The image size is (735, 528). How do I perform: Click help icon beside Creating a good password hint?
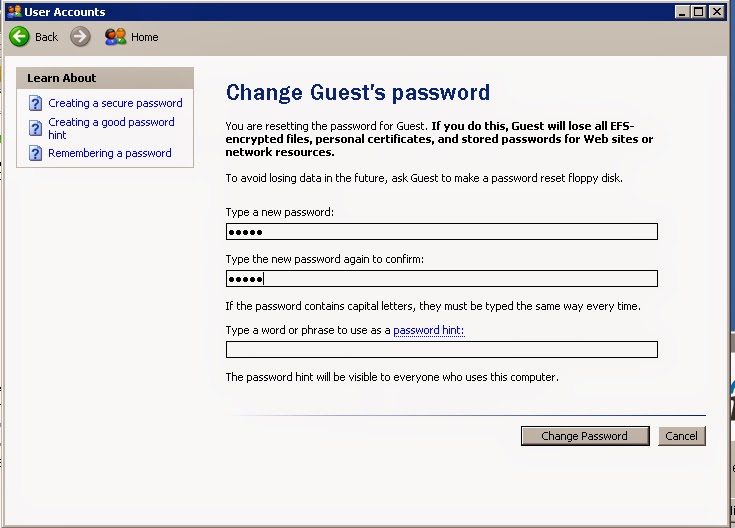(36, 128)
